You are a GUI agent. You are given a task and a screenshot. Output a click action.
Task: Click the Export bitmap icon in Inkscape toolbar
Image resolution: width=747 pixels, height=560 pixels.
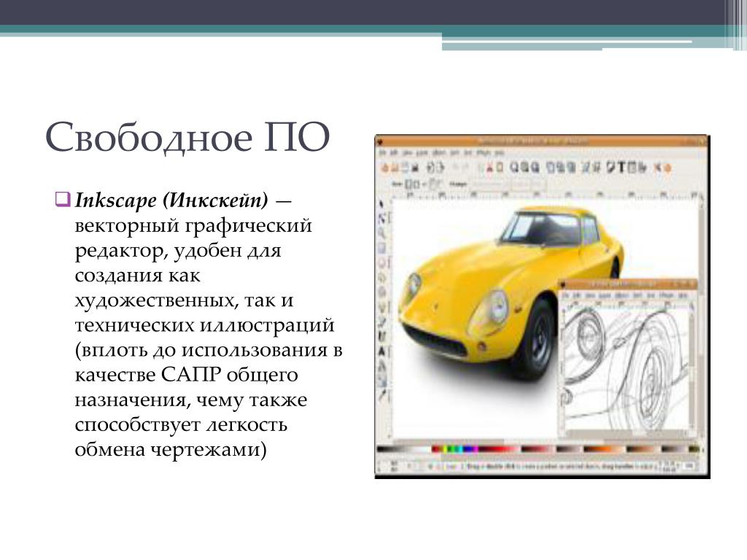[x=440, y=168]
